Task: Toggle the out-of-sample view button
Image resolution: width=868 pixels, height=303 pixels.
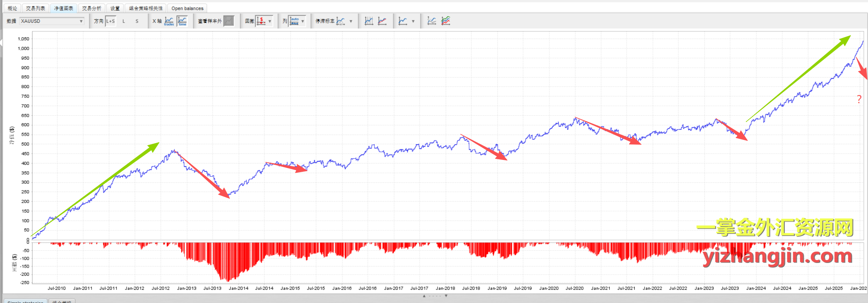Action: pos(229,21)
